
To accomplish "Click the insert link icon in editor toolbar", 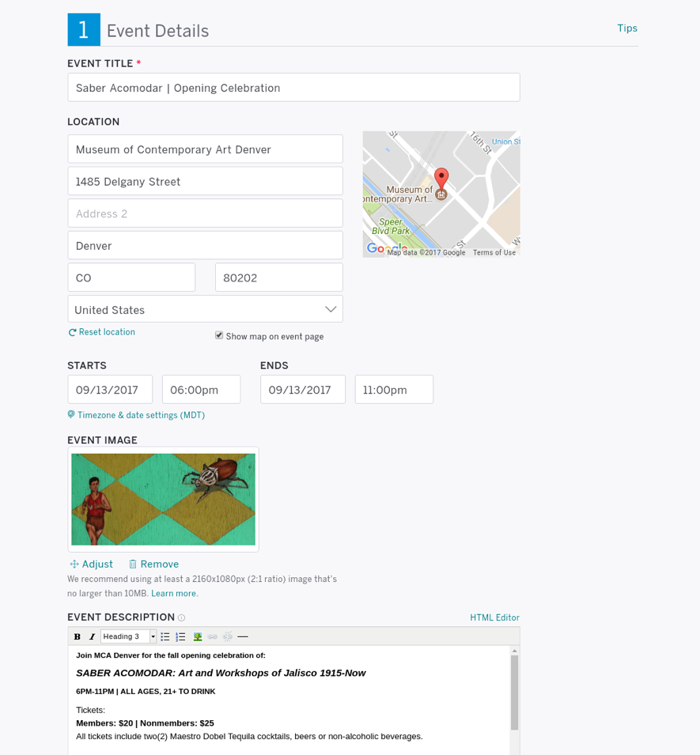I will [213, 636].
